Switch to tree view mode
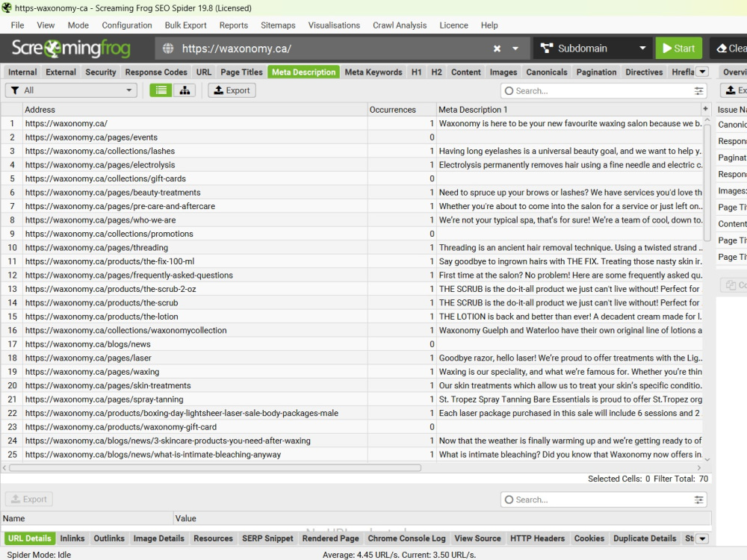The width and height of the screenshot is (747, 560). (185, 90)
